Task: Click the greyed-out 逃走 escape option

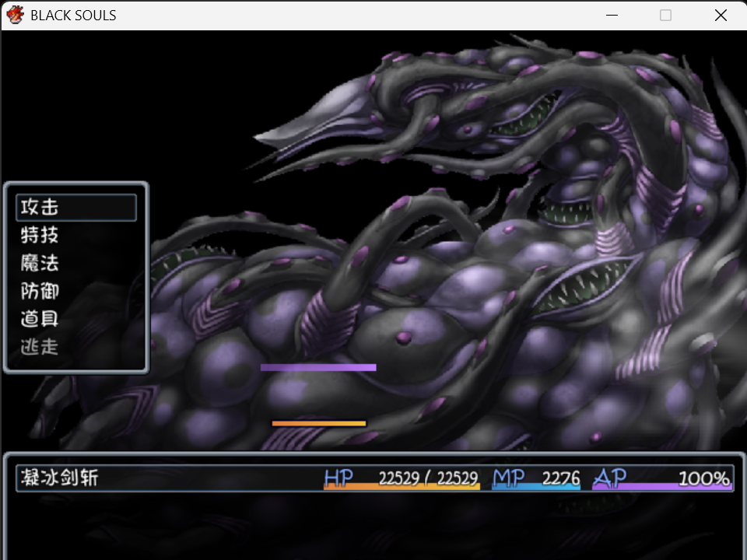Action: (x=40, y=347)
